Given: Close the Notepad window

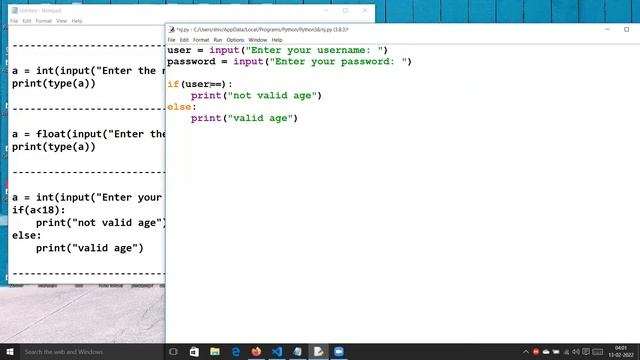Looking at the screenshot, I should point(365,10).
